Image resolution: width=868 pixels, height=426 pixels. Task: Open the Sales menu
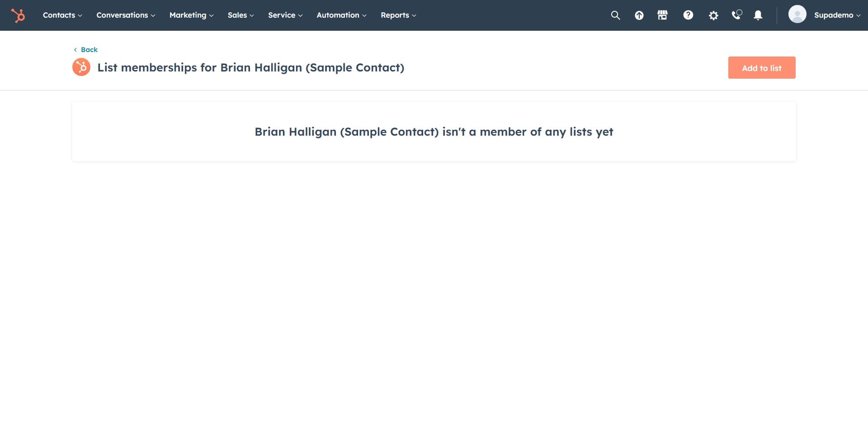(241, 15)
